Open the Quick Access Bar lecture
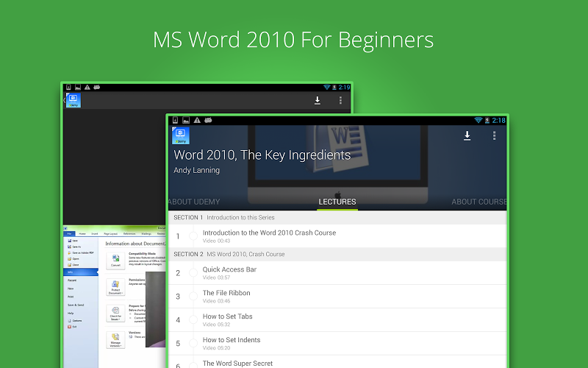 pyautogui.click(x=337, y=272)
